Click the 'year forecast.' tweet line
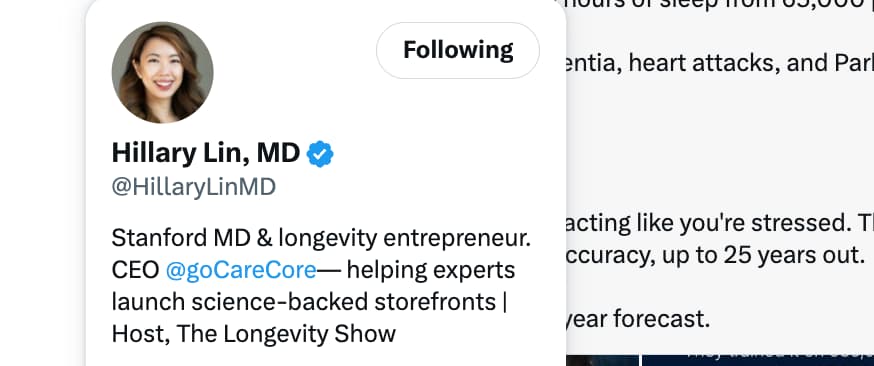 pyautogui.click(x=638, y=319)
